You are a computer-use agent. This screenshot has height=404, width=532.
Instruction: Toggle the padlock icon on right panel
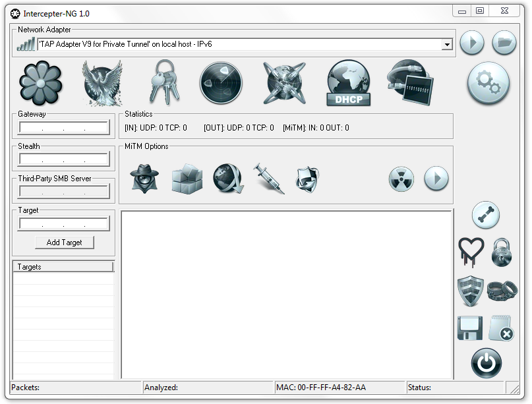pos(502,252)
